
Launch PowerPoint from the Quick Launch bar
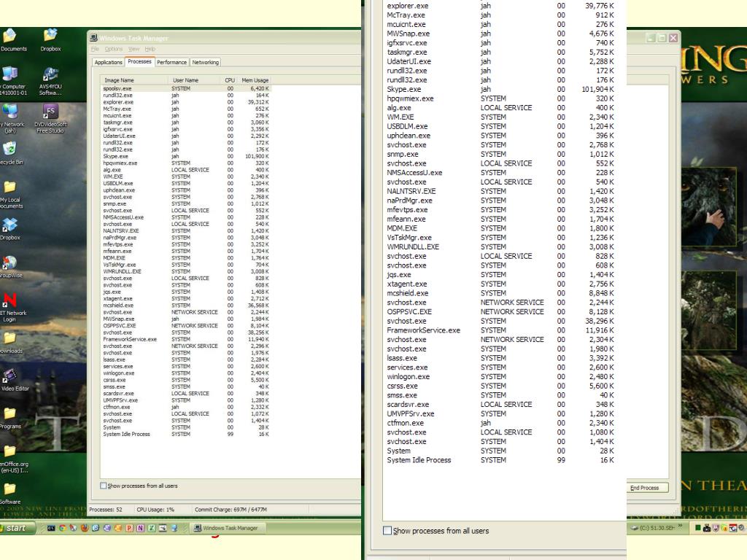point(128,528)
